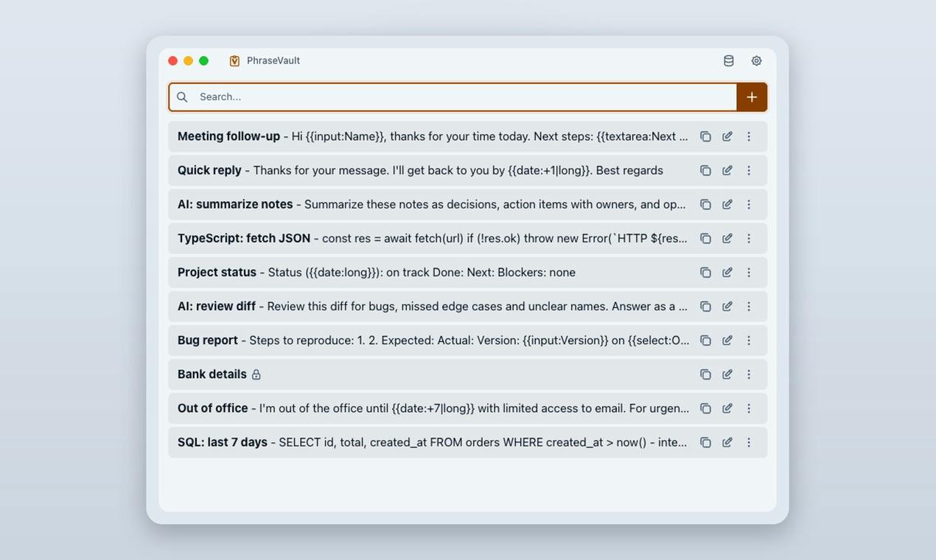Copy the Bug report phrase
936x560 pixels.
tap(705, 340)
